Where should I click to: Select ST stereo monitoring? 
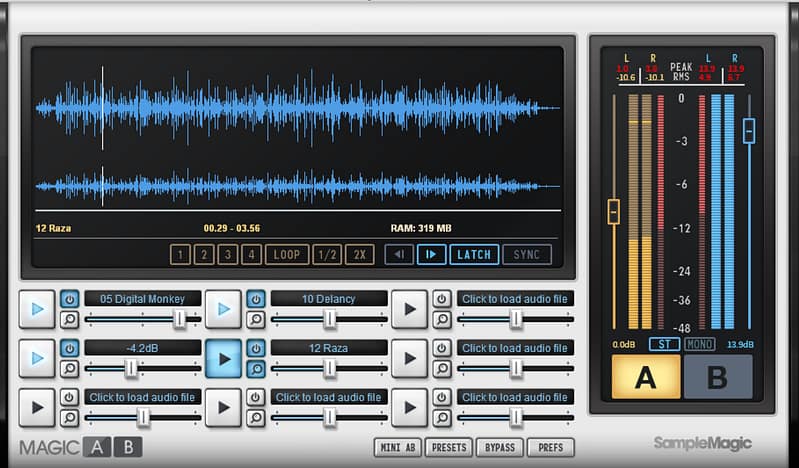[x=664, y=344]
